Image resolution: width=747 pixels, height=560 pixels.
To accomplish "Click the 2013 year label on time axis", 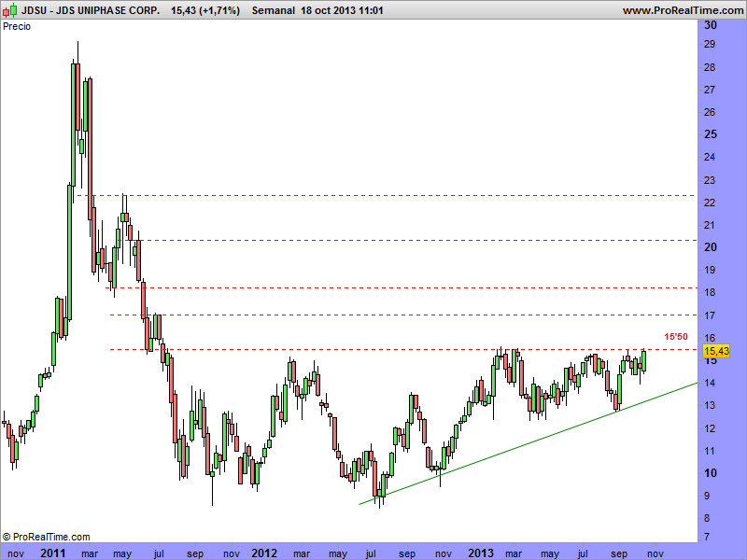I will click(481, 553).
